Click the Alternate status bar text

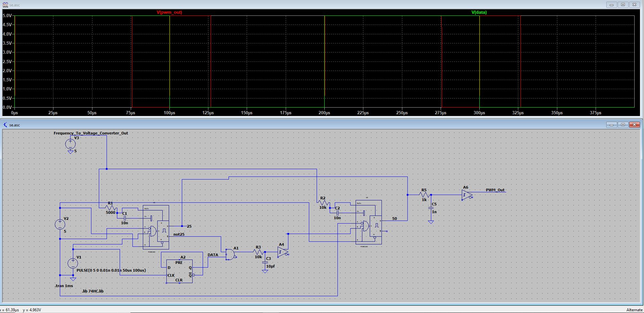pos(634,310)
